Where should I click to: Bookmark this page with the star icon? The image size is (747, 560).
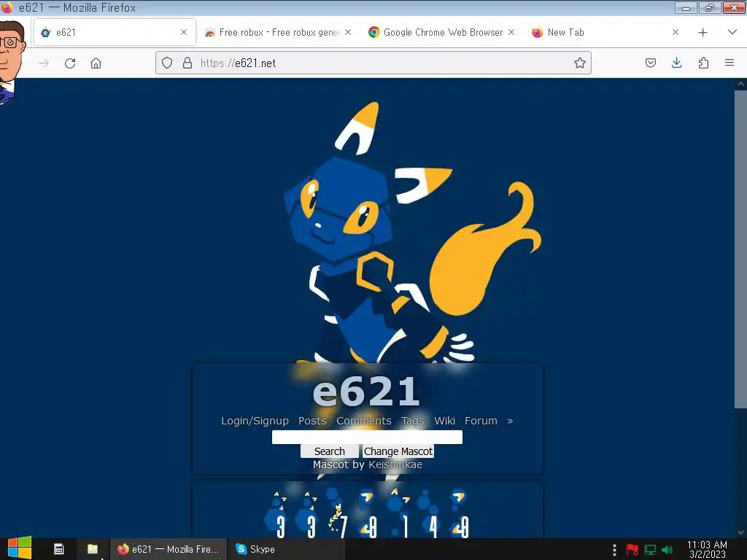[x=580, y=63]
